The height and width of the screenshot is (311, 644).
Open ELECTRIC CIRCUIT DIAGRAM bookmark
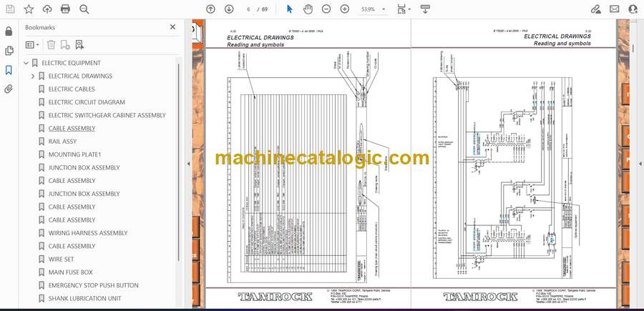point(87,102)
